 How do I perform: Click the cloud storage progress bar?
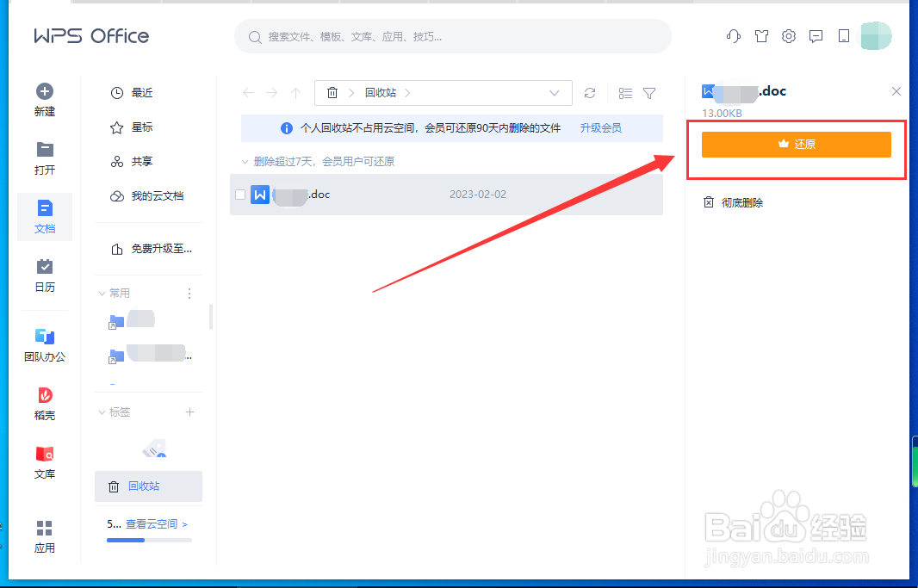[147, 541]
